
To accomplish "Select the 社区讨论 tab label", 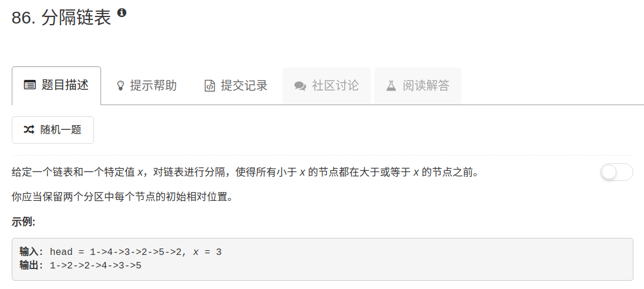I will [335, 86].
